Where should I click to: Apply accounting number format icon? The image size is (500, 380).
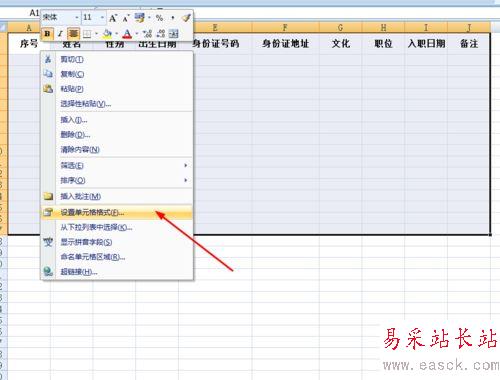click(140, 18)
